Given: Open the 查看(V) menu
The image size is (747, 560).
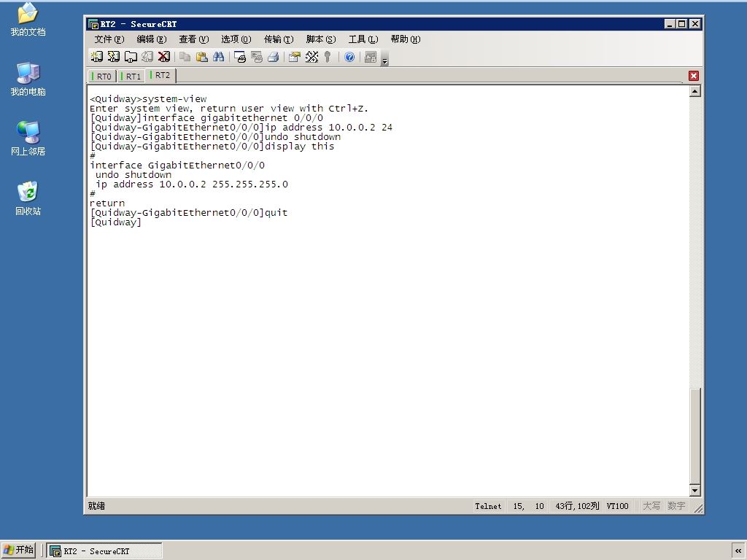Looking at the screenshot, I should (194, 39).
